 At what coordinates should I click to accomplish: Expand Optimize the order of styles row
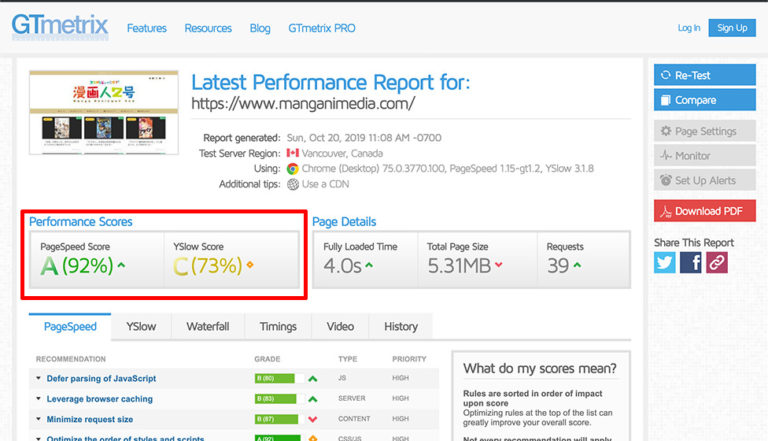click(x=38, y=438)
